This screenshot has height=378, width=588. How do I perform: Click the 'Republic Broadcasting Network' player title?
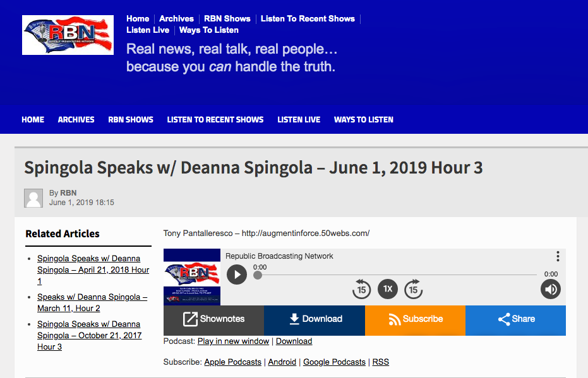(x=279, y=256)
